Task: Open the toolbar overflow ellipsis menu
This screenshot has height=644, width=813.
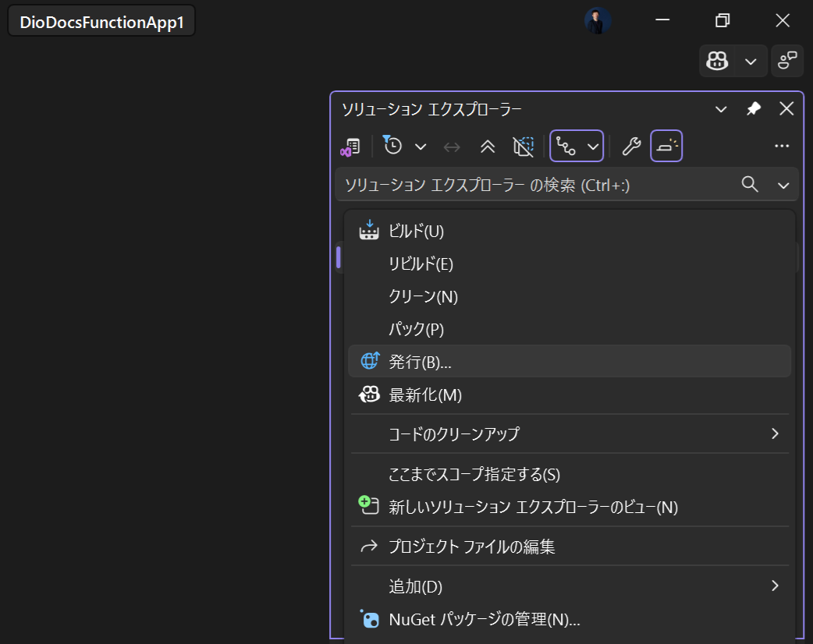Action: [x=781, y=146]
